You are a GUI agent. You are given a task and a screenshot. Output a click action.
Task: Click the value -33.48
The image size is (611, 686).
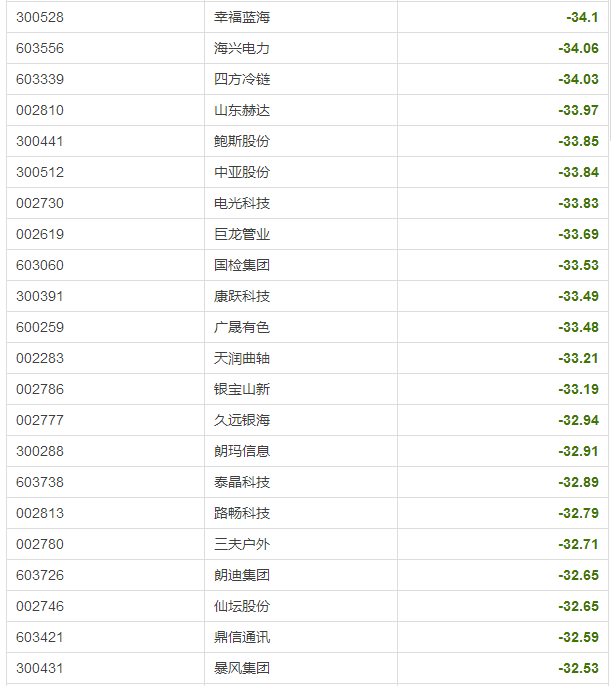pos(578,327)
